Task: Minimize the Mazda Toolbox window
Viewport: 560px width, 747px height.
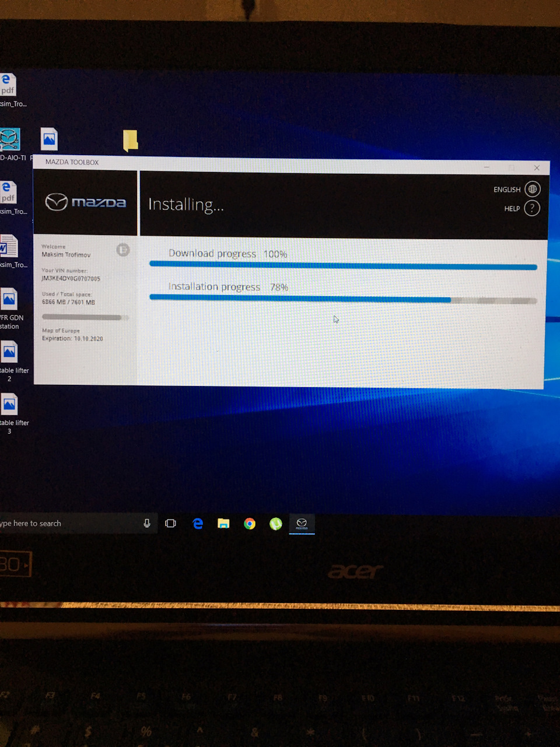Action: (487, 167)
